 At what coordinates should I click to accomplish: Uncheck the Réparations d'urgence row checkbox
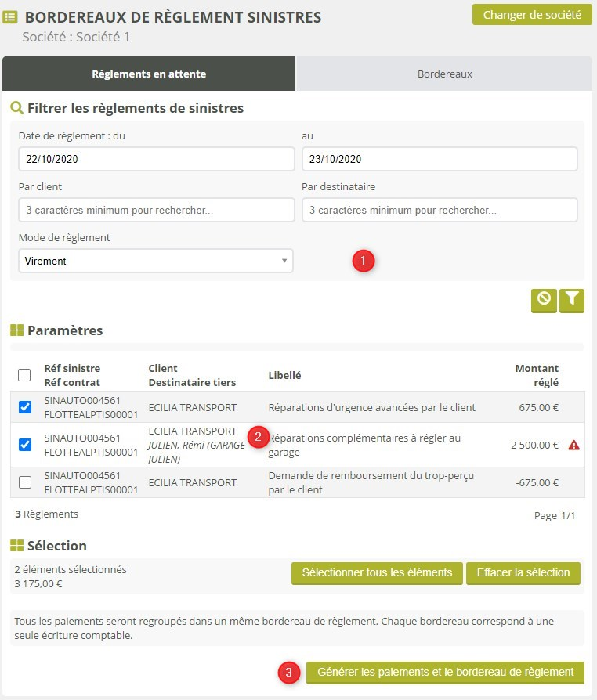point(24,407)
